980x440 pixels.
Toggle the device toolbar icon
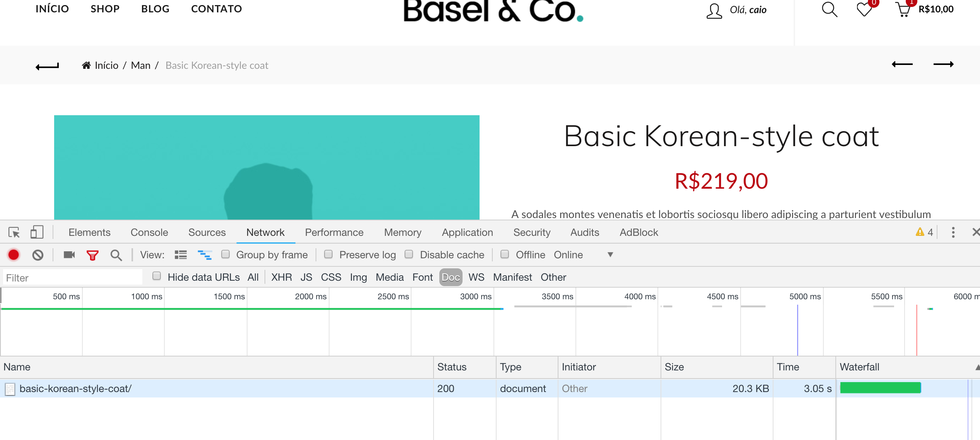tap(37, 232)
